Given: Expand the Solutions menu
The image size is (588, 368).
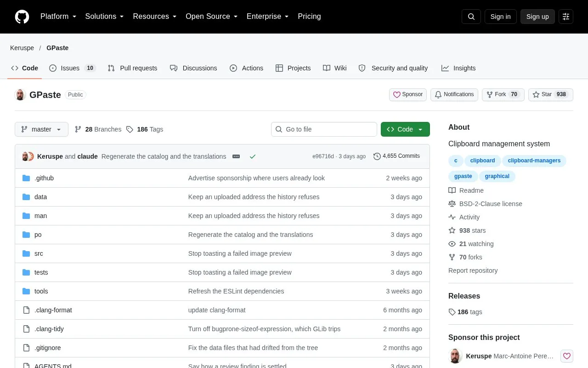Looking at the screenshot, I should click(105, 17).
